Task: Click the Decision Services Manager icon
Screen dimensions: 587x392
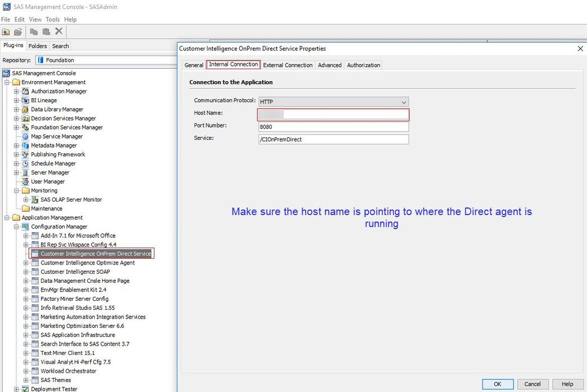Action: (25, 118)
